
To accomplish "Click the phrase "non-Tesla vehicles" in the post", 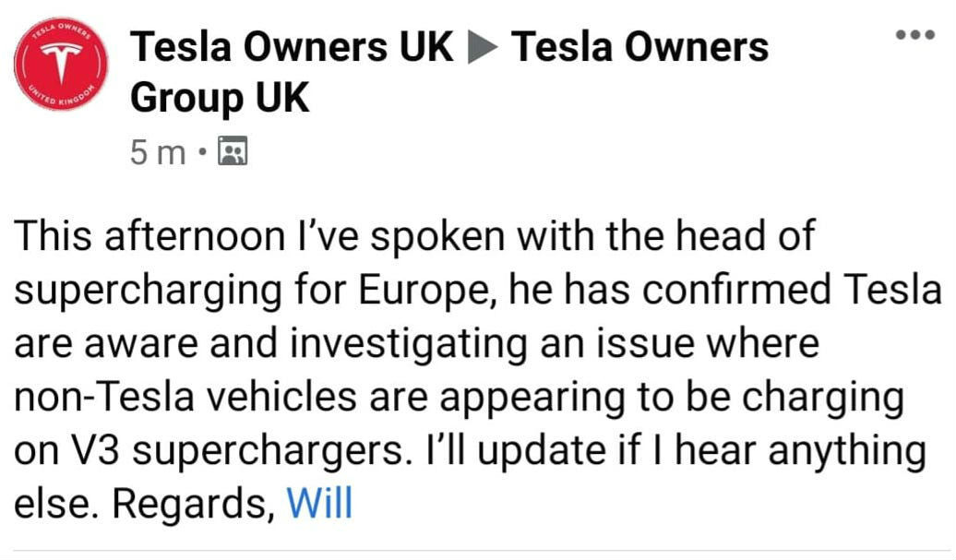I will (185, 397).
